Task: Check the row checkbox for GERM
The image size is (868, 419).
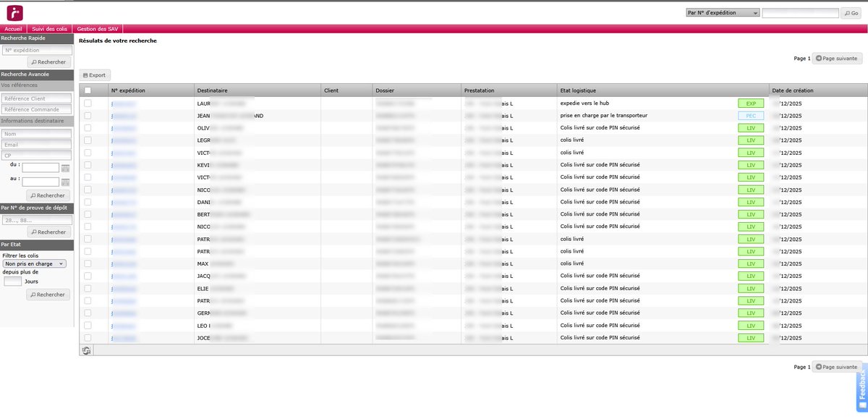Action: pyautogui.click(x=88, y=313)
